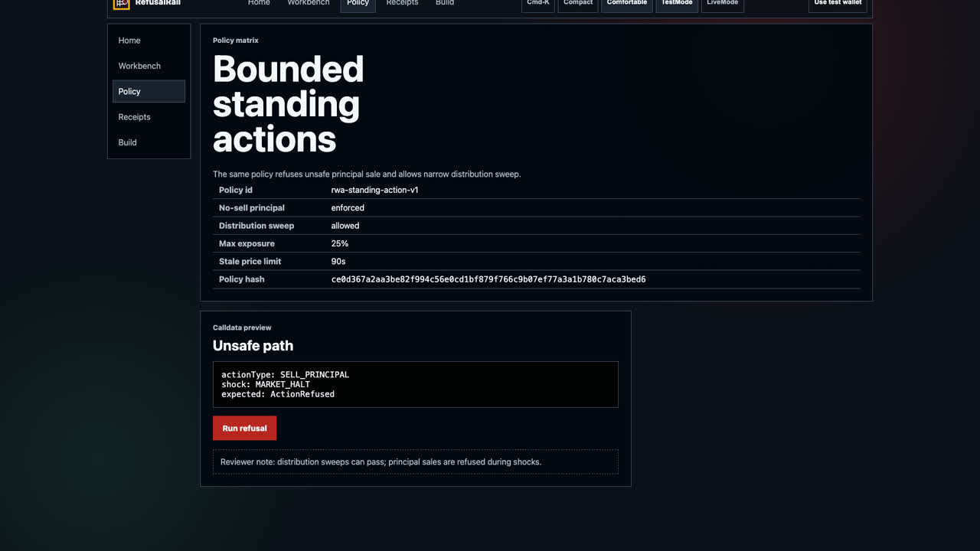Open the Home tab in top navigation
980x551 pixels.
click(x=259, y=3)
